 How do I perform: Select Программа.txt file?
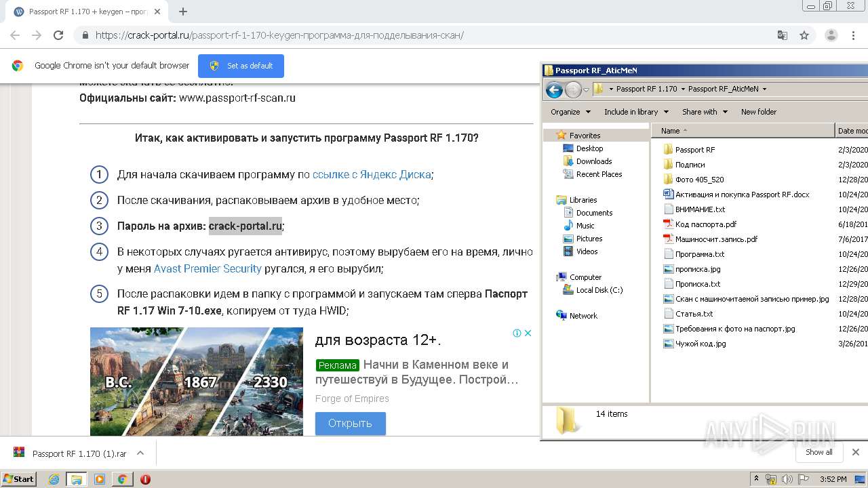pos(700,254)
